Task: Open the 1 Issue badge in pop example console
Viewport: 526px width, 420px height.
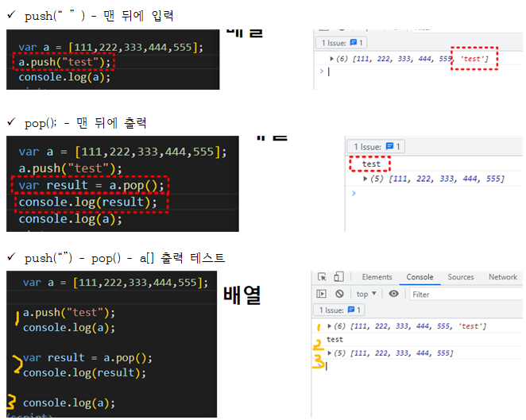Action: [376, 147]
